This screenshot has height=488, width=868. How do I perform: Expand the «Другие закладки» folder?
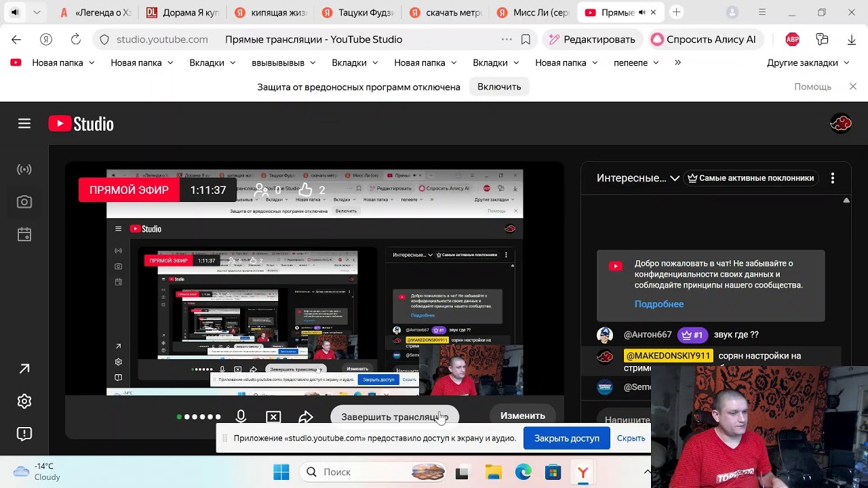click(808, 63)
